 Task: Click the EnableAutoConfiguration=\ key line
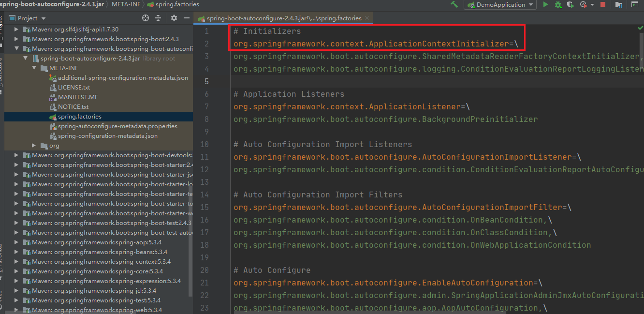[x=388, y=283]
